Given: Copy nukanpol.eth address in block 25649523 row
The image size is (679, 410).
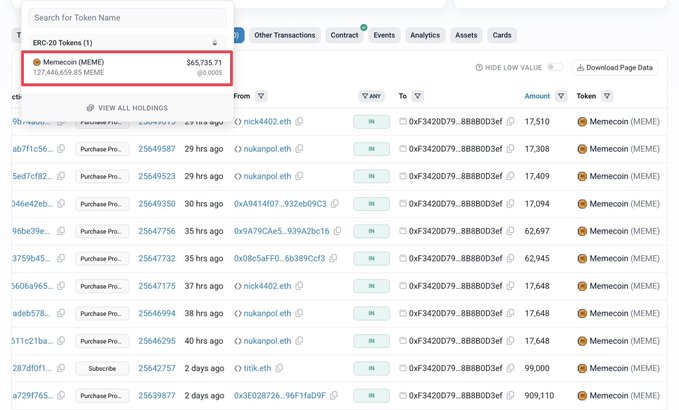Looking at the screenshot, I should pos(299,176).
